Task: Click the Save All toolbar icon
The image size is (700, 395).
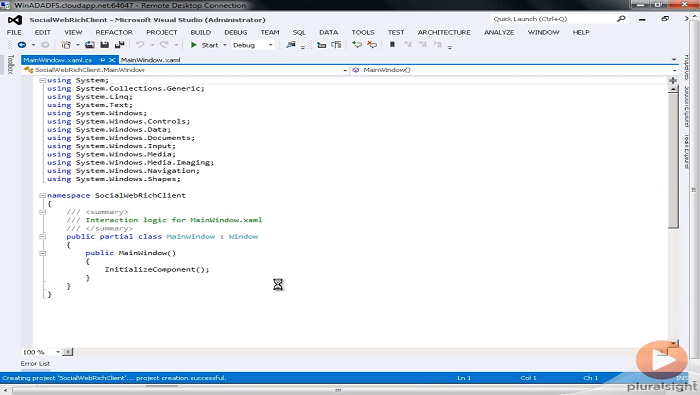Action: [x=120, y=45]
